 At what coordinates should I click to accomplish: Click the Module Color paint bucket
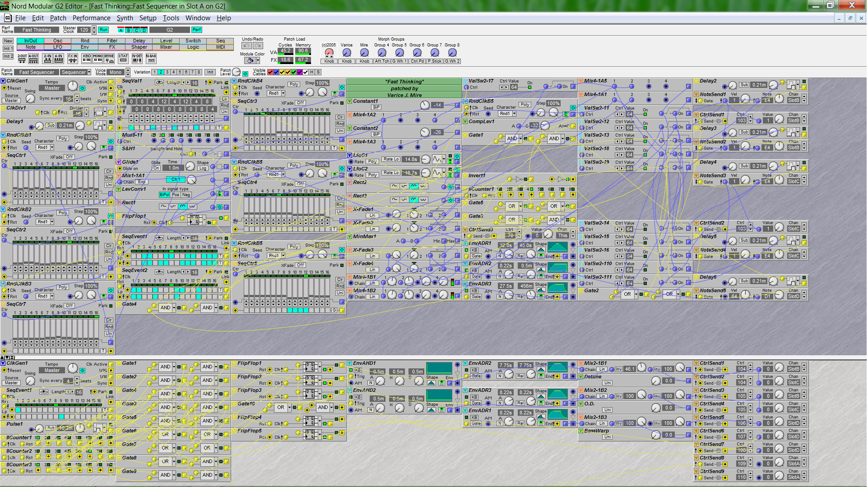point(250,60)
